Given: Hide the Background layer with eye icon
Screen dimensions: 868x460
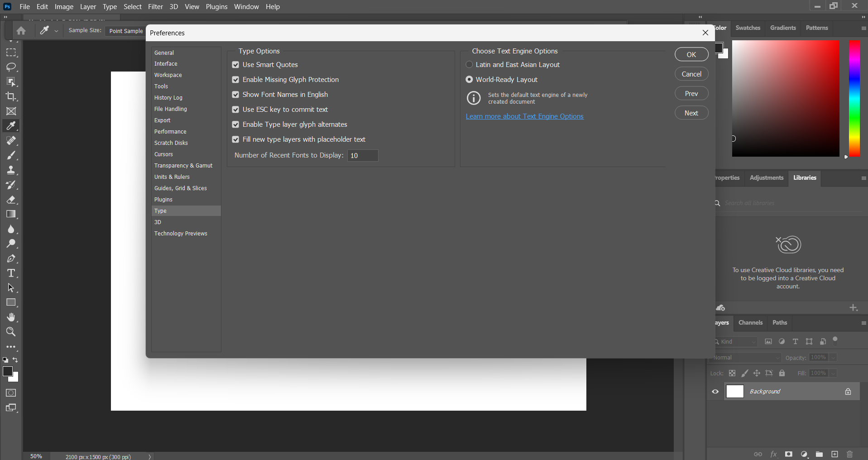Looking at the screenshot, I should tap(715, 392).
